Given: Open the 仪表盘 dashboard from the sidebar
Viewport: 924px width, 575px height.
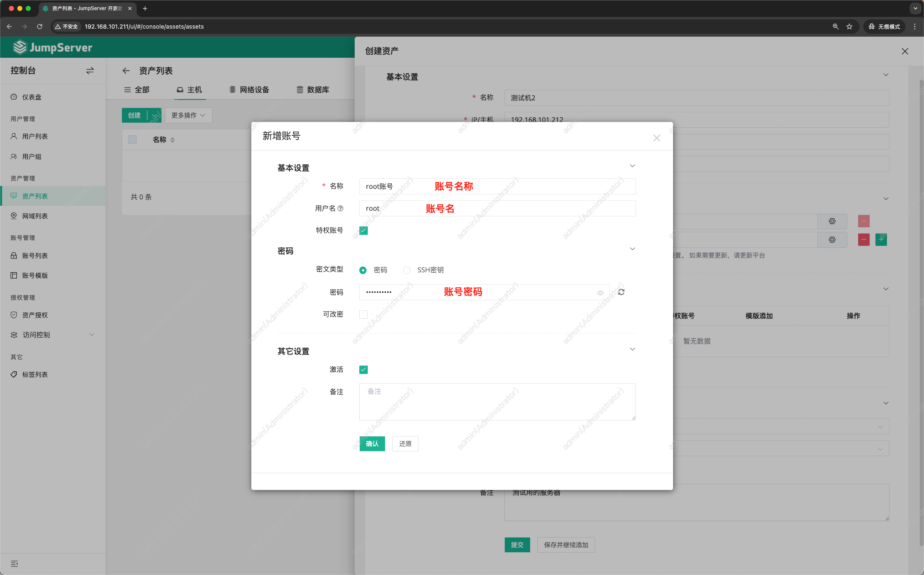Looking at the screenshot, I should (32, 97).
